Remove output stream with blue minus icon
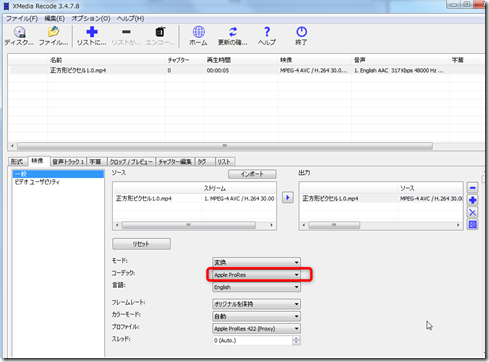 tap(472, 188)
